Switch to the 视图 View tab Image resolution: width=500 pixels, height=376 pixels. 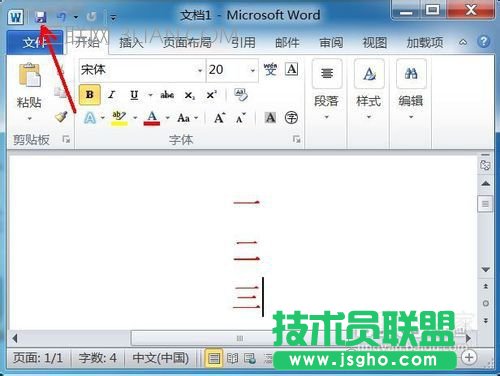375,42
